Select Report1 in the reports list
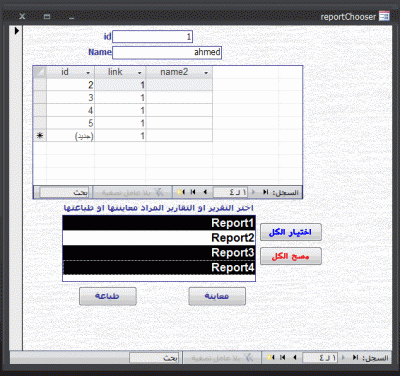The height and width of the screenshot is (376, 400). (159, 223)
